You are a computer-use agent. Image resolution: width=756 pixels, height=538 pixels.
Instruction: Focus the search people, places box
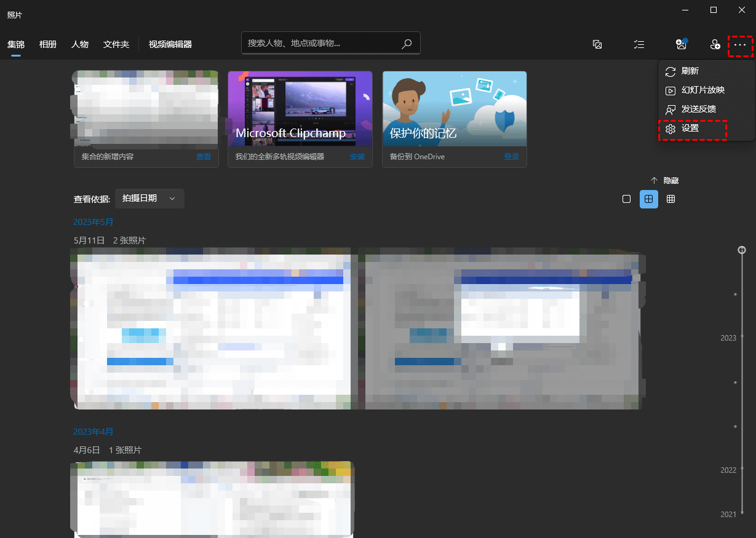pyautogui.click(x=331, y=44)
